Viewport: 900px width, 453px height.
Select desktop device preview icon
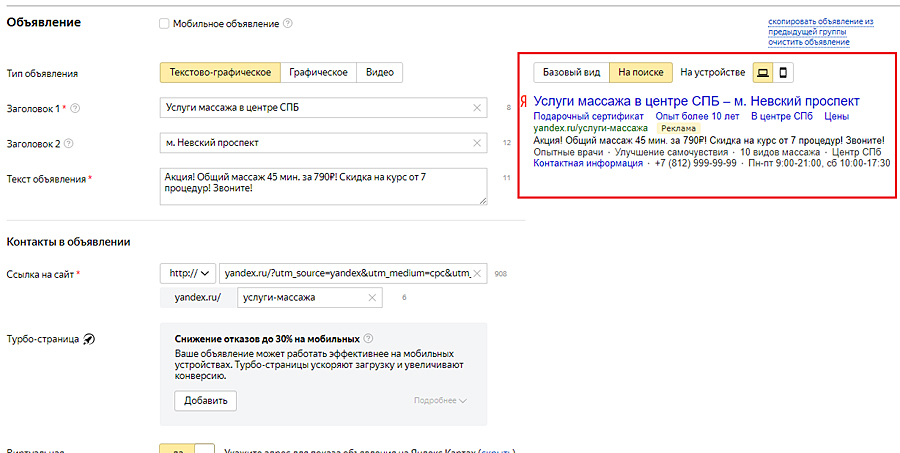pyautogui.click(x=763, y=72)
